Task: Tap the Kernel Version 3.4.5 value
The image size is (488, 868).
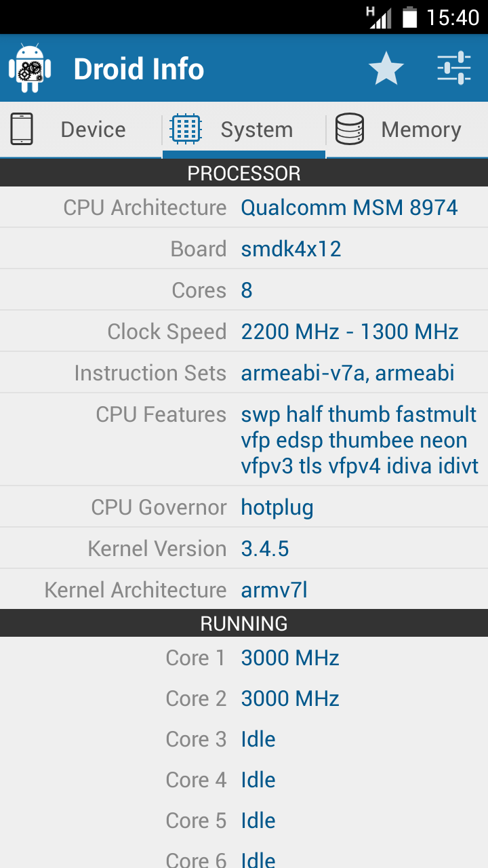Action: tap(265, 549)
